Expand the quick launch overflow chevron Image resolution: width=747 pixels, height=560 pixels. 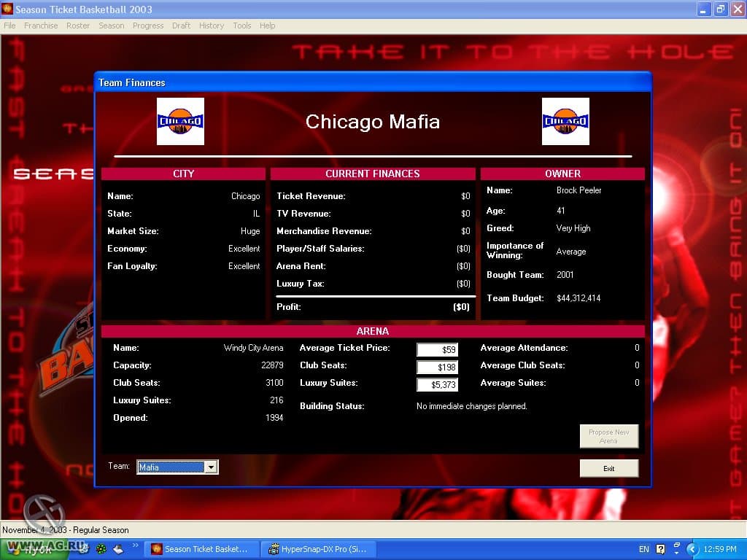tap(135, 545)
